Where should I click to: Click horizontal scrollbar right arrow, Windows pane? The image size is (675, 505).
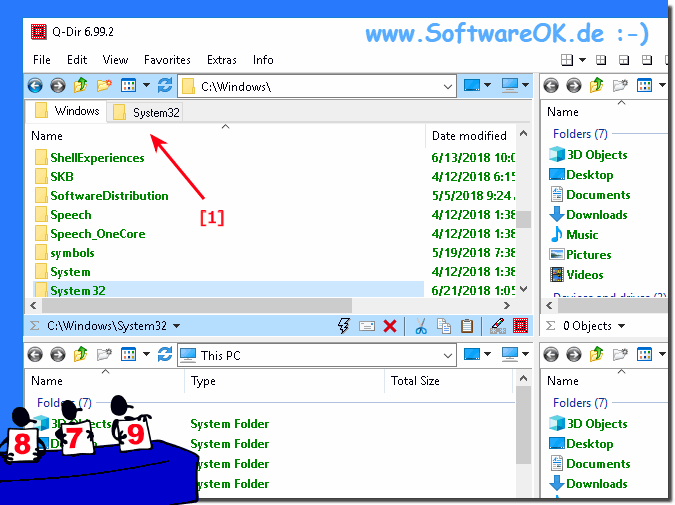[x=507, y=305]
